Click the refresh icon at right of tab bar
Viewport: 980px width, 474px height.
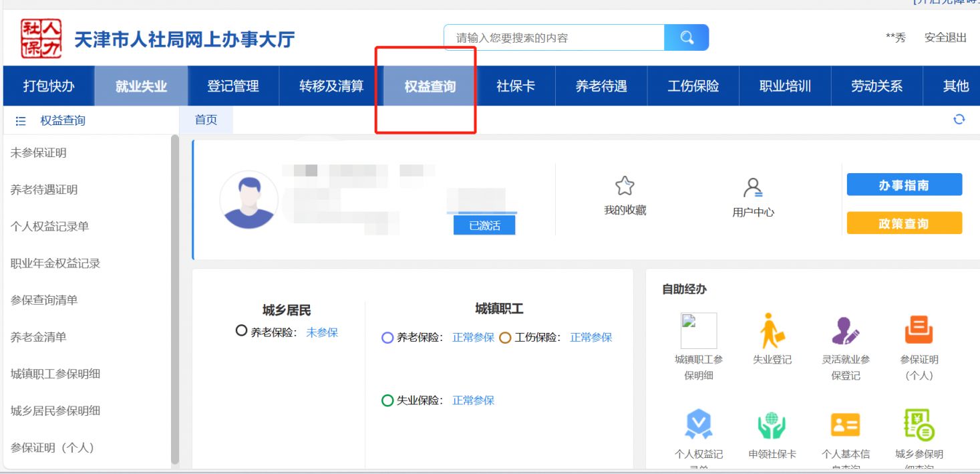[959, 120]
